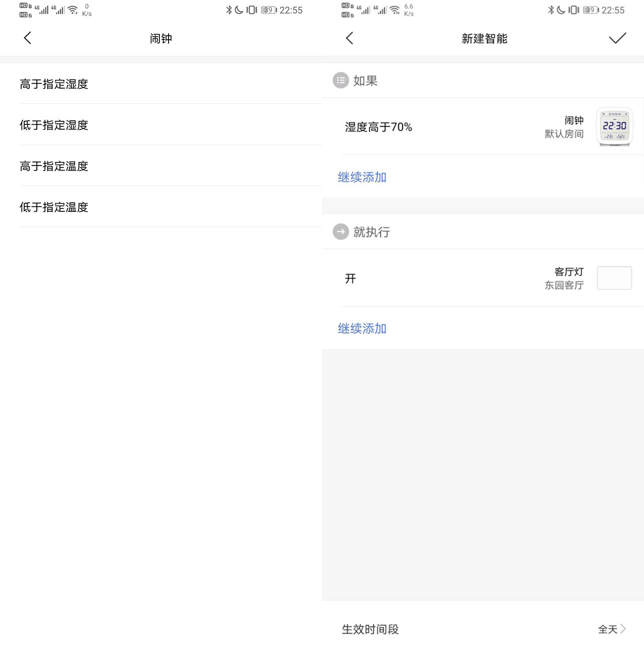
Task: Add another condition under 如果 via 继续添加
Action: (362, 177)
